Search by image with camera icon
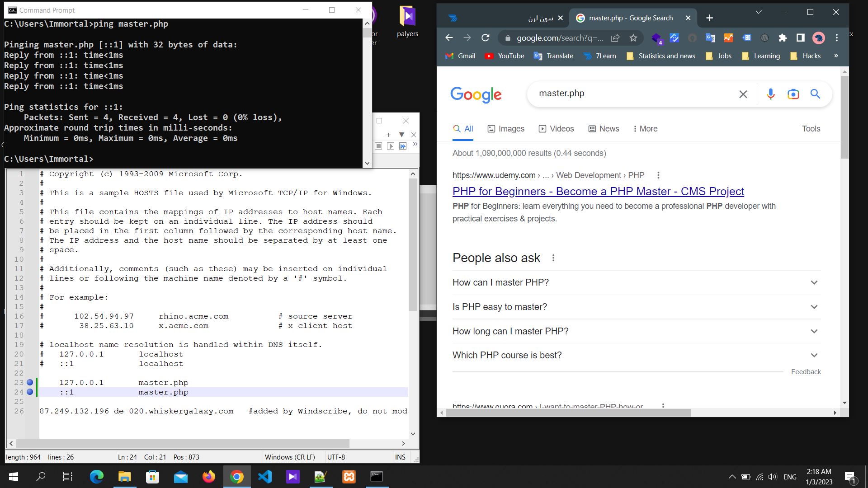868x488 pixels. 793,94
